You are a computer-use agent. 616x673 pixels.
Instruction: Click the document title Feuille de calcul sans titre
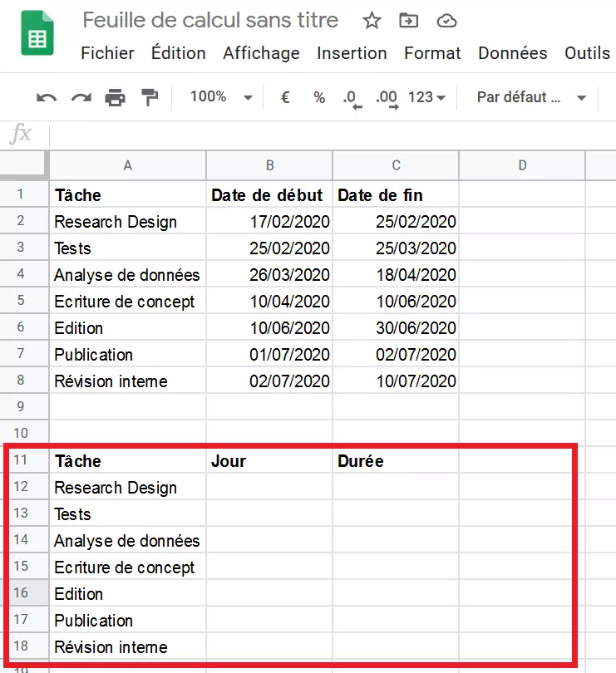tap(210, 20)
